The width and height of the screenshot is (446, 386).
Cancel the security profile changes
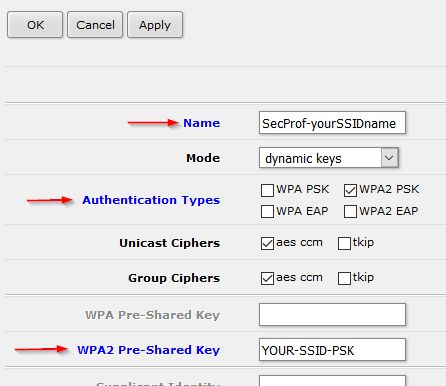click(95, 25)
